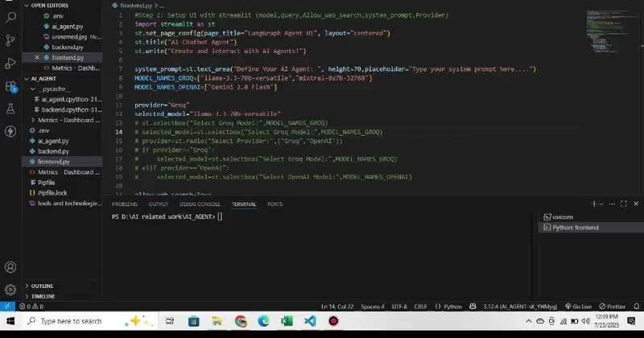Screen dimensions: 644x338
Task: Click the Prettier status bar item
Action: pos(613,307)
